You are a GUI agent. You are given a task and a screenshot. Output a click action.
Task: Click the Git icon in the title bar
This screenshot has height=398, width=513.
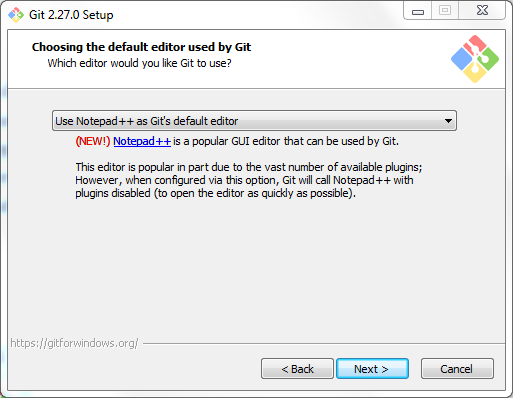(16, 15)
